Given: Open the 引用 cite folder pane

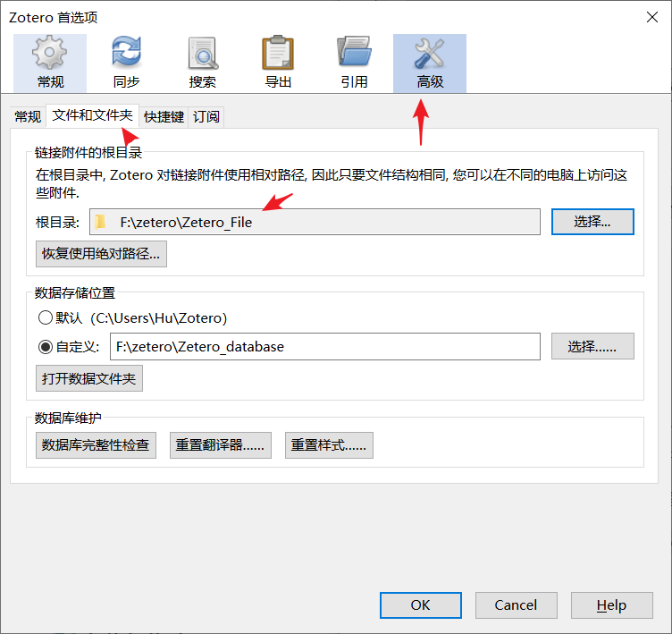Looking at the screenshot, I should pyautogui.click(x=354, y=63).
